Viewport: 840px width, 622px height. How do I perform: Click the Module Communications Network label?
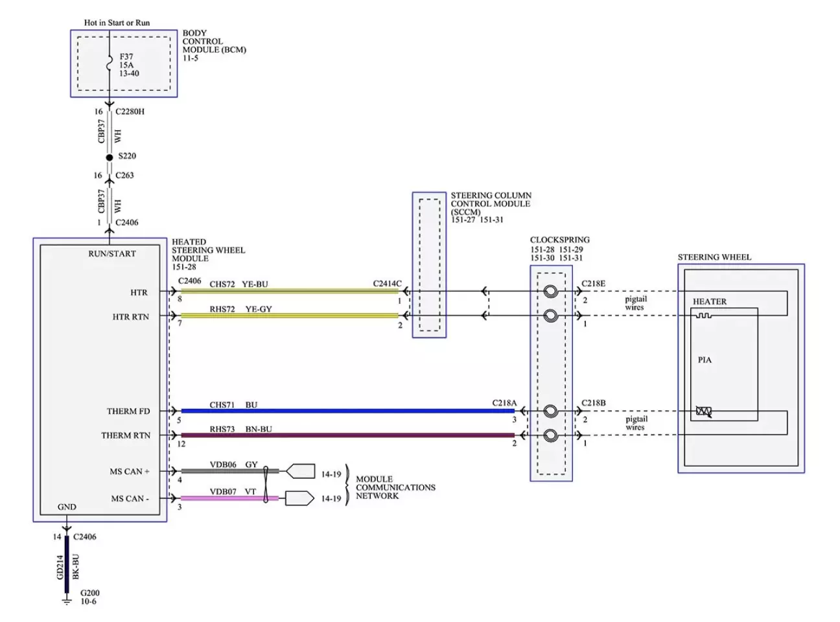tap(395, 487)
